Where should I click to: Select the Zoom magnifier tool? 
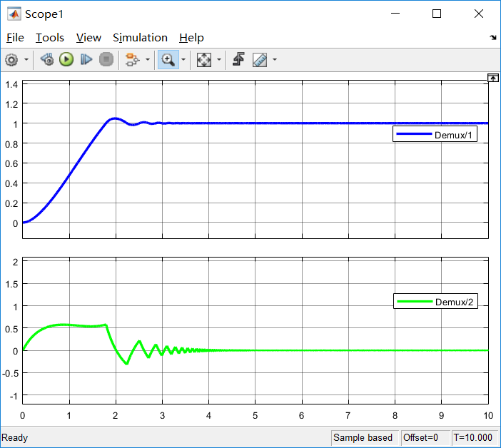[x=168, y=60]
